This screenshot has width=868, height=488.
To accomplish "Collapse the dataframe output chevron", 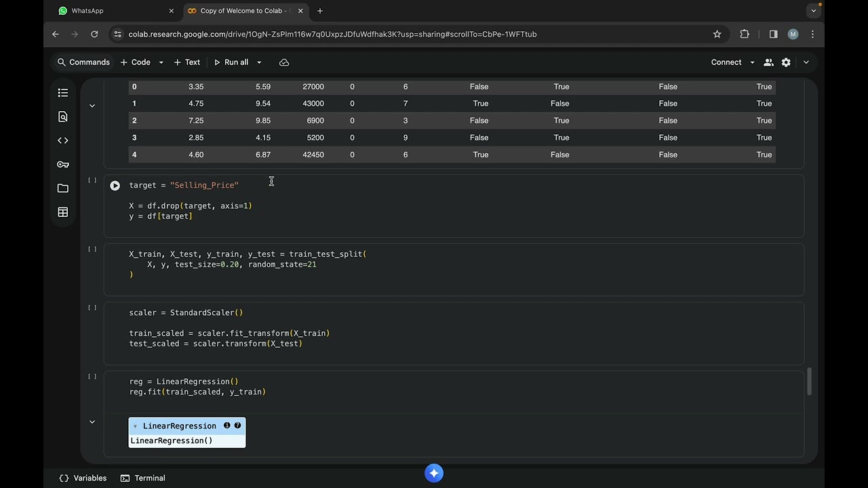I will [x=92, y=106].
